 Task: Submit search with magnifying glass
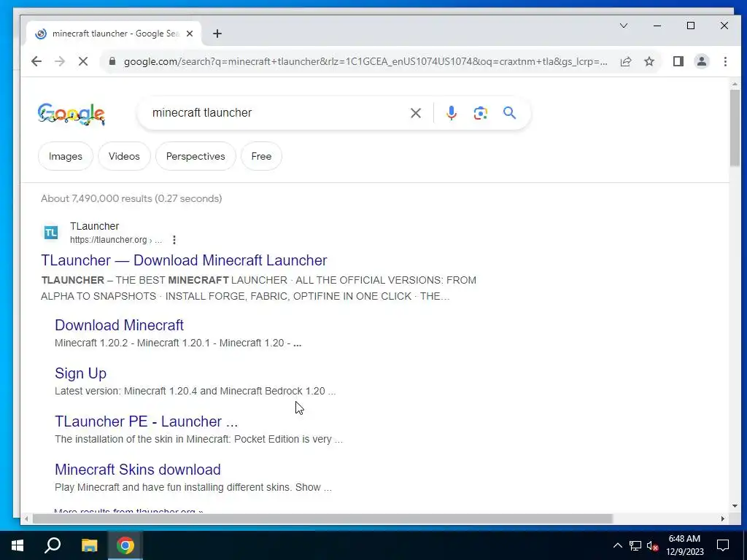pyautogui.click(x=509, y=113)
